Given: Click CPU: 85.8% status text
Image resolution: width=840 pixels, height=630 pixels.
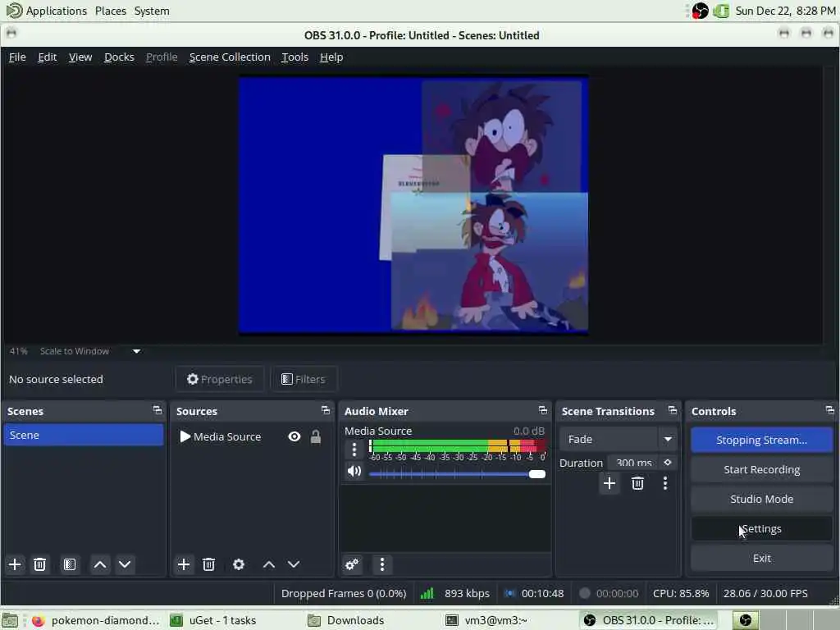Looking at the screenshot, I should point(680,593).
